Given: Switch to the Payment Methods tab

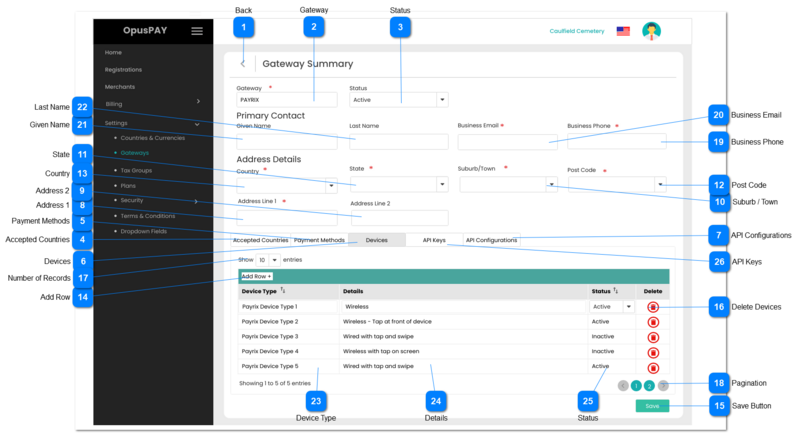Looking at the screenshot, I should coord(319,240).
